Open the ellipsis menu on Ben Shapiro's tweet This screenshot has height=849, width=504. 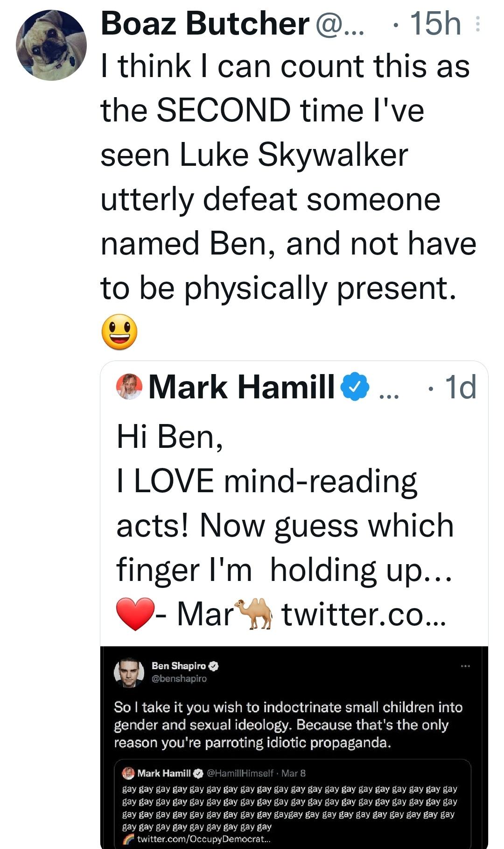[x=465, y=666]
